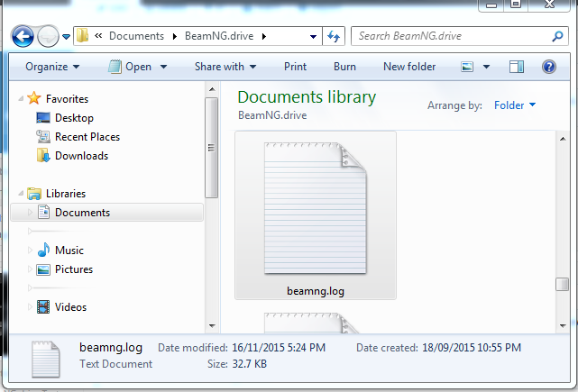Expand the Pictures library node
578x392 pixels.
click(x=31, y=269)
